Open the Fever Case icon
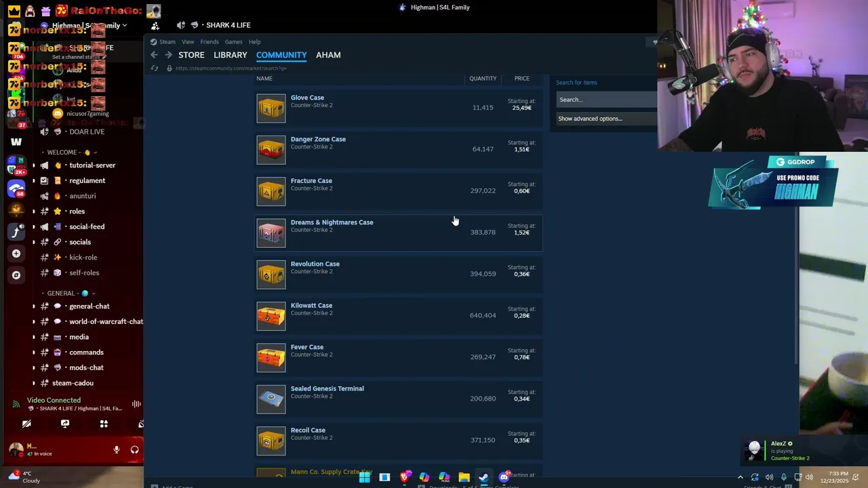The width and height of the screenshot is (868, 488). click(x=271, y=358)
